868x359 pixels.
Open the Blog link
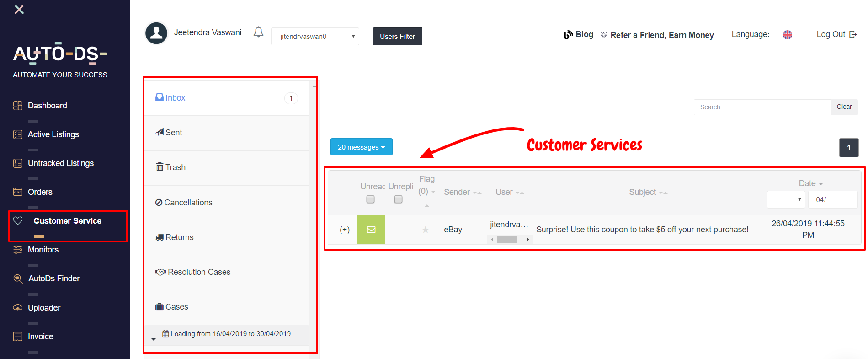tap(585, 34)
